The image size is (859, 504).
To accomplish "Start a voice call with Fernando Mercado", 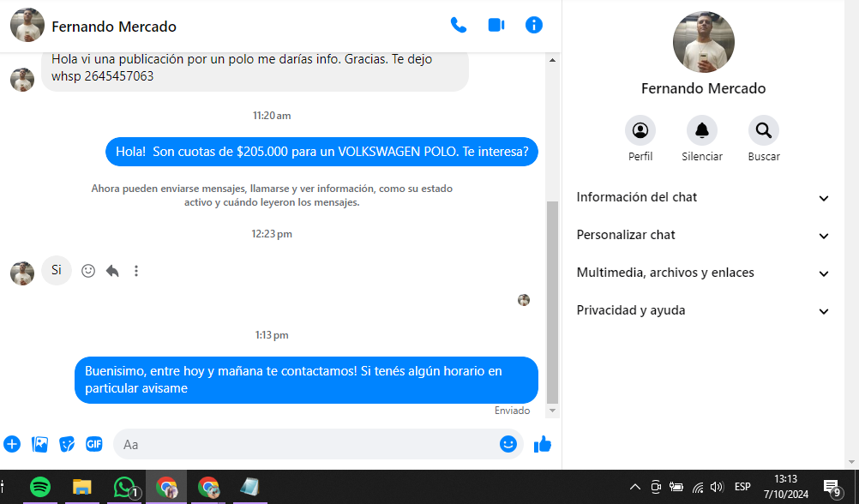I will click(x=458, y=25).
